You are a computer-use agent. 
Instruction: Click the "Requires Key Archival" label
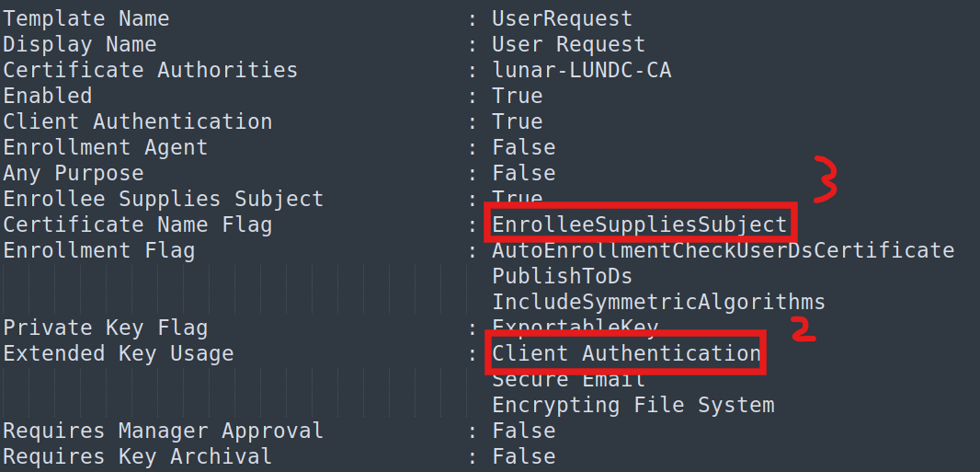click(137, 456)
